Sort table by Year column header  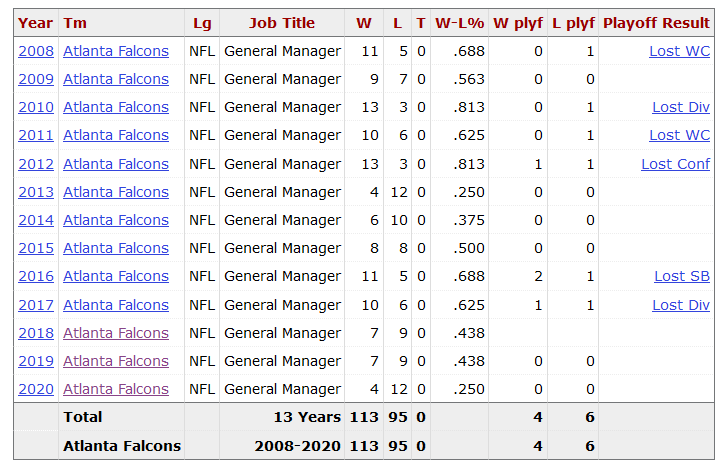[36, 23]
